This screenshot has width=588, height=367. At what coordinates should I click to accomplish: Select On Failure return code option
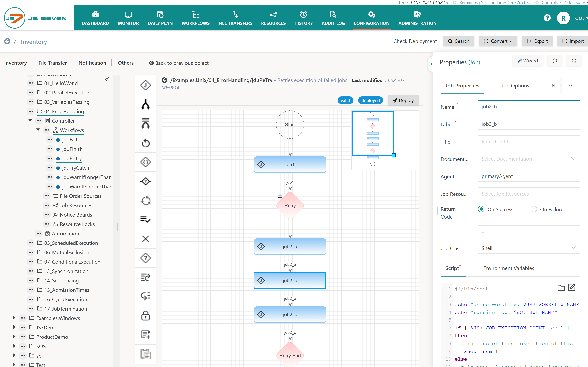click(x=534, y=209)
